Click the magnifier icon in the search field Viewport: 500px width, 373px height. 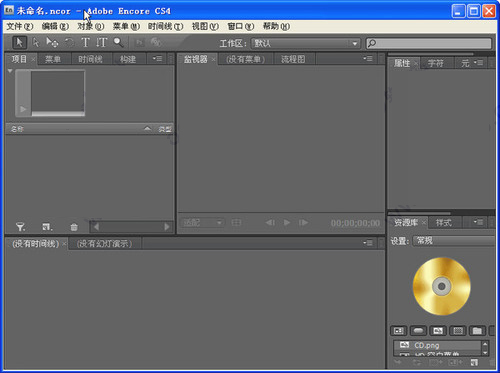(372, 43)
